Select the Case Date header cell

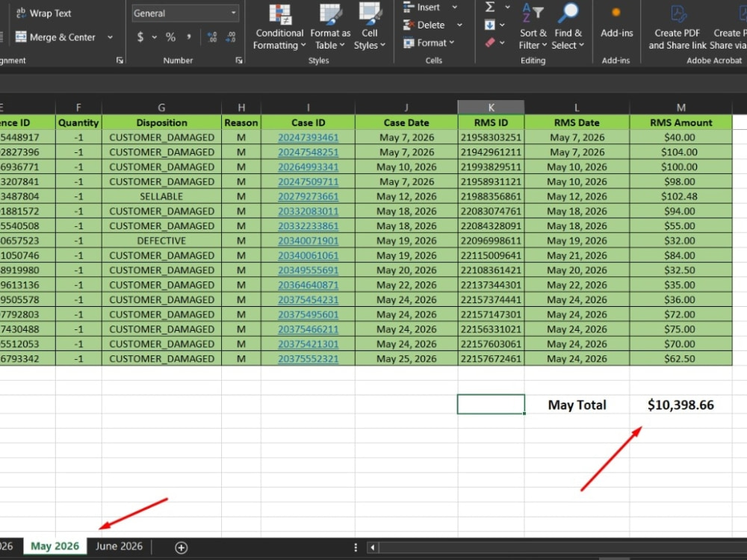pyautogui.click(x=406, y=122)
